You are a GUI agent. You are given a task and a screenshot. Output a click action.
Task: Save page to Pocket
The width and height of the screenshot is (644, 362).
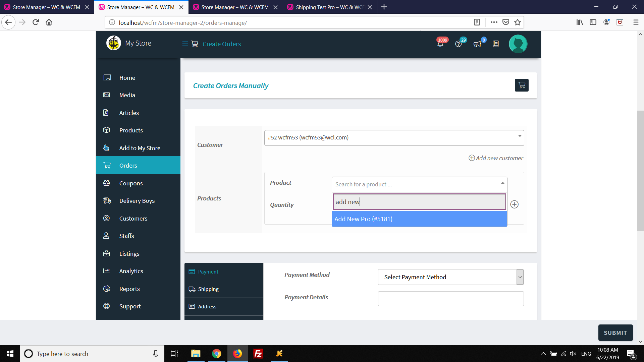click(506, 22)
